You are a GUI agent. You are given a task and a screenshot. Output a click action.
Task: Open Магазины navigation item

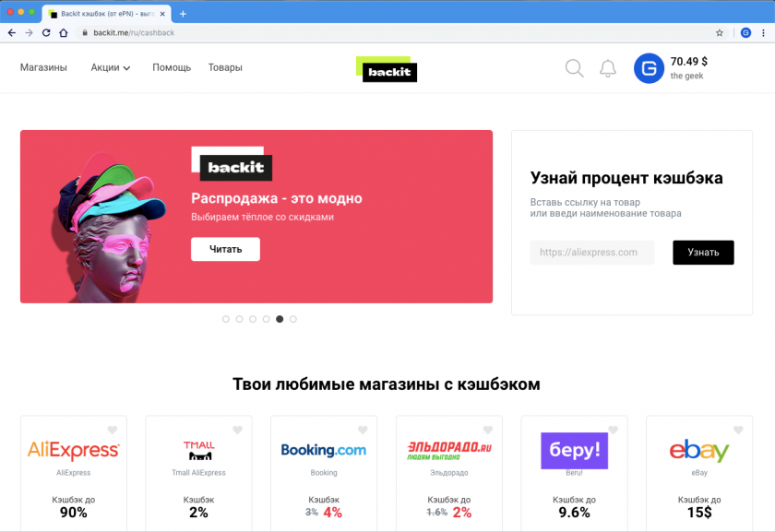coord(43,67)
